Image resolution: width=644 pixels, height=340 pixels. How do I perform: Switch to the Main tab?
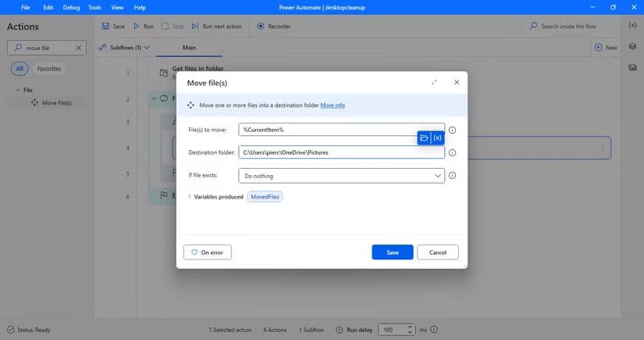pos(189,48)
